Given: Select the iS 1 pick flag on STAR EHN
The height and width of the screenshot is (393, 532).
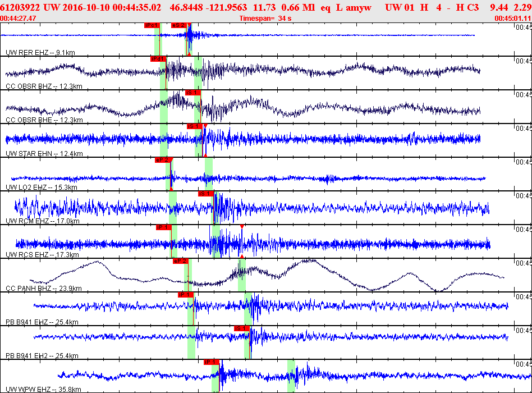Looking at the screenshot, I should click(195, 126).
